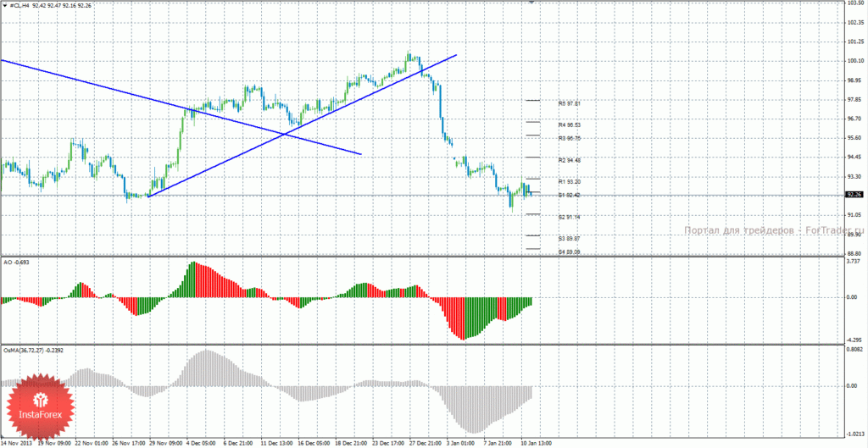The height and width of the screenshot is (448, 868).
Task: Click the S4 89.09 support label
Action: point(569,252)
